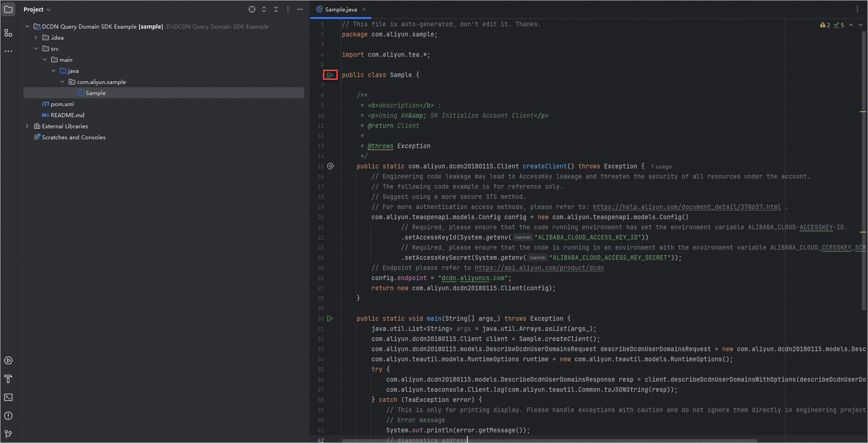This screenshot has height=443, width=868.
Task: Click the api.aliyun.com/product/dcdn link
Action: [x=539, y=268]
